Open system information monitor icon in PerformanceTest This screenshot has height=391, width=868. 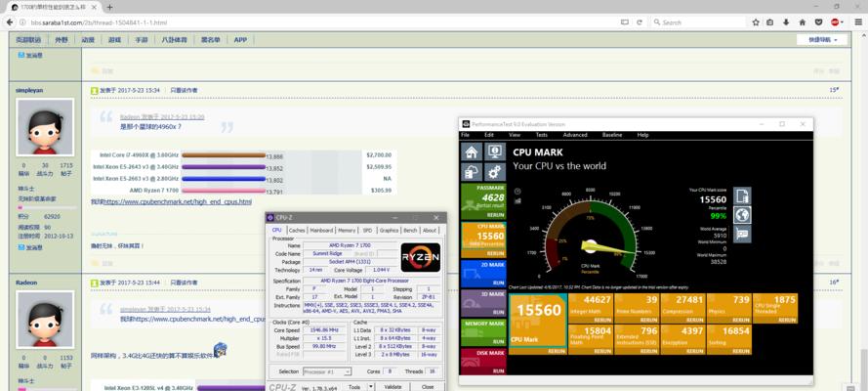[494, 152]
